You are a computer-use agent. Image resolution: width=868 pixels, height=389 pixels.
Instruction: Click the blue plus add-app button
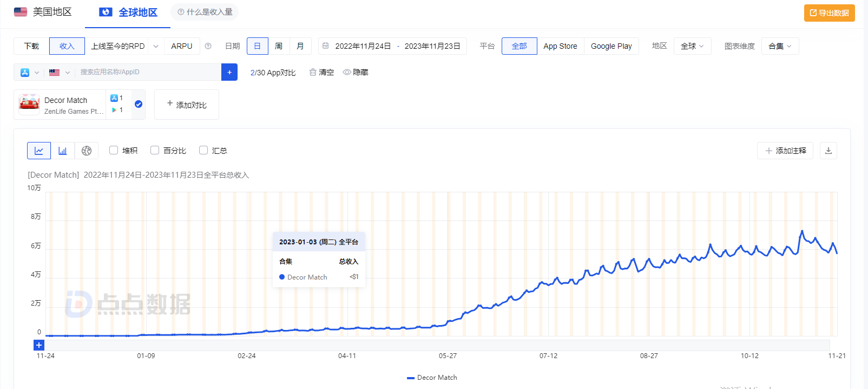pyautogui.click(x=229, y=72)
